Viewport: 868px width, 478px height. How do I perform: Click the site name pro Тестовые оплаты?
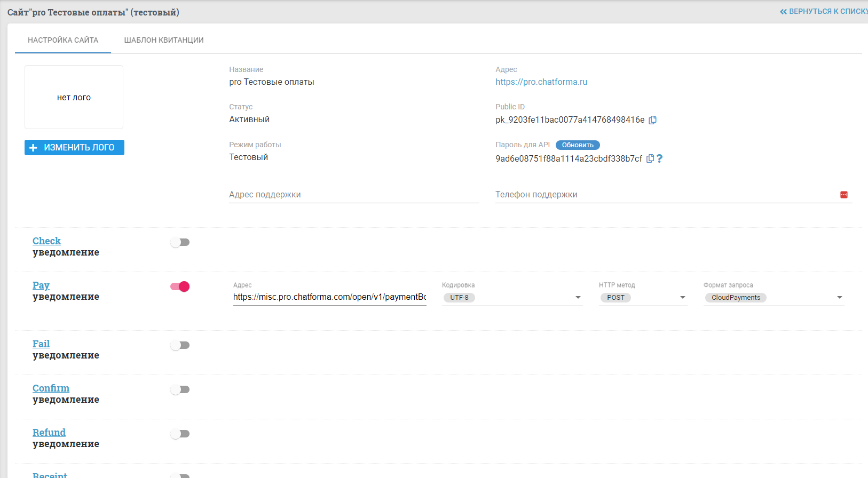tap(272, 82)
